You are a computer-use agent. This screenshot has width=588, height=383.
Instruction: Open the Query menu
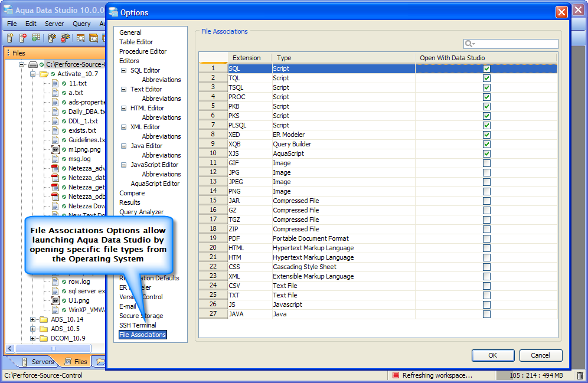pyautogui.click(x=81, y=24)
